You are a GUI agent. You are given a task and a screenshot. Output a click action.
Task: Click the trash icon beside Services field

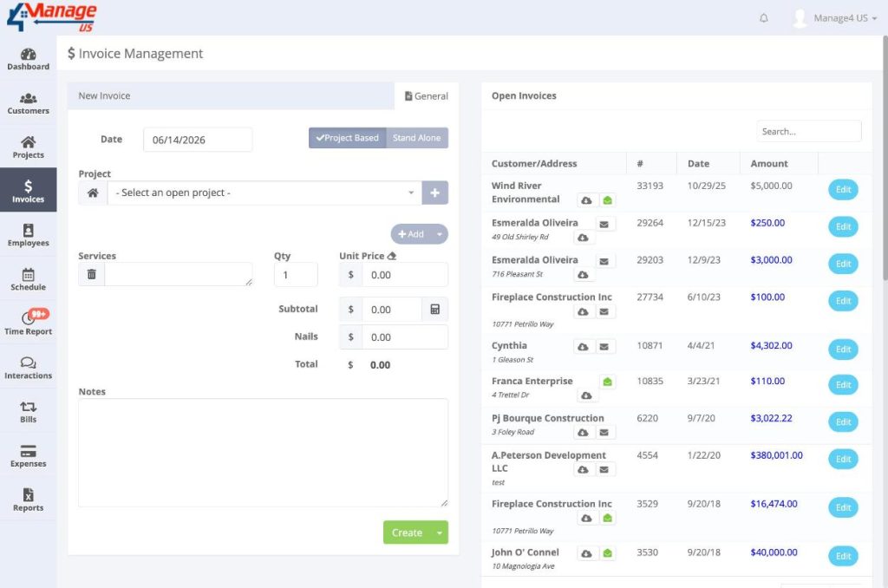tap(92, 274)
